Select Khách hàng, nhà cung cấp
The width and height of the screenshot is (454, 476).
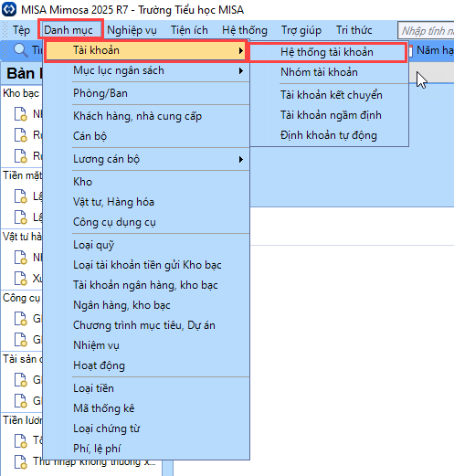[145, 116]
